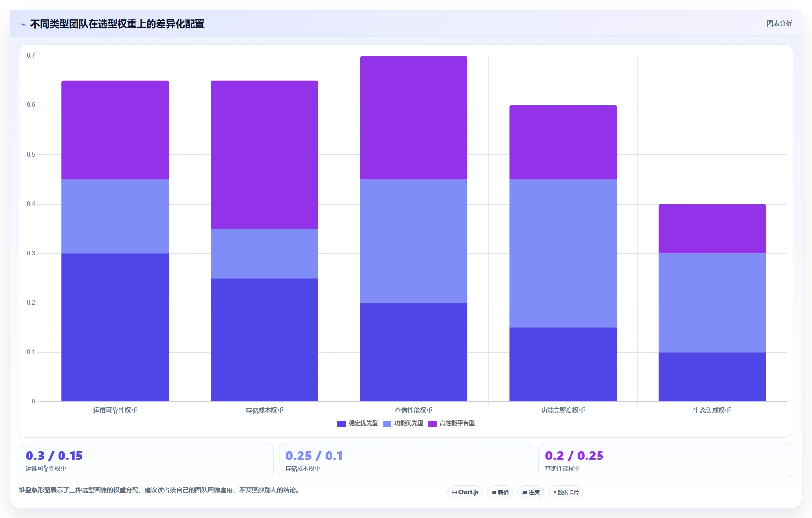The width and height of the screenshot is (812, 518).
Task: Click the chart title 不同类型团队在选型权重上的差异化配置
Action: coord(117,24)
